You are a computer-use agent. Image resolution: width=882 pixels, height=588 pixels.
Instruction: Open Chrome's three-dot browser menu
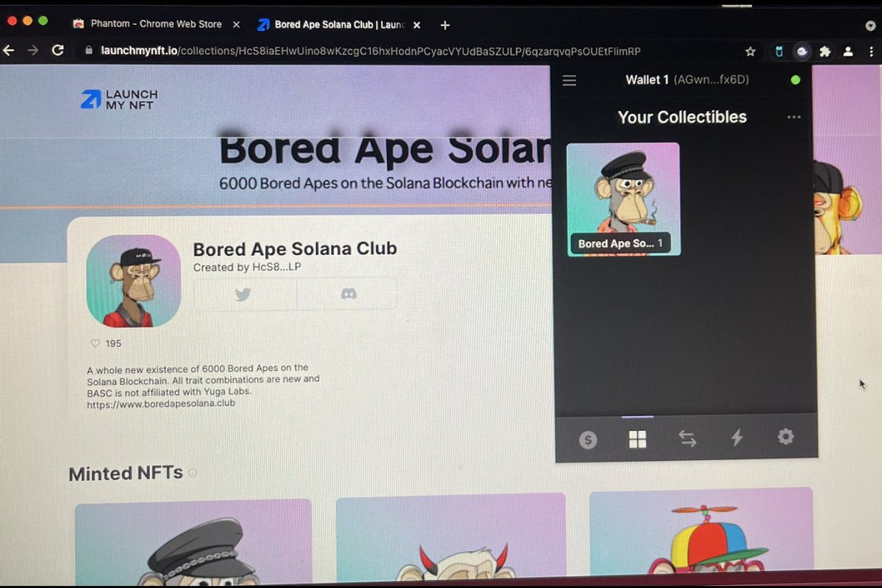point(872,51)
